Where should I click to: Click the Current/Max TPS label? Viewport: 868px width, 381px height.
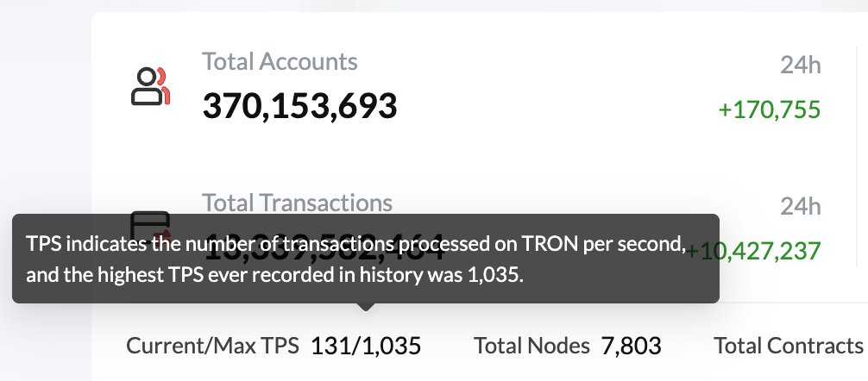(212, 347)
